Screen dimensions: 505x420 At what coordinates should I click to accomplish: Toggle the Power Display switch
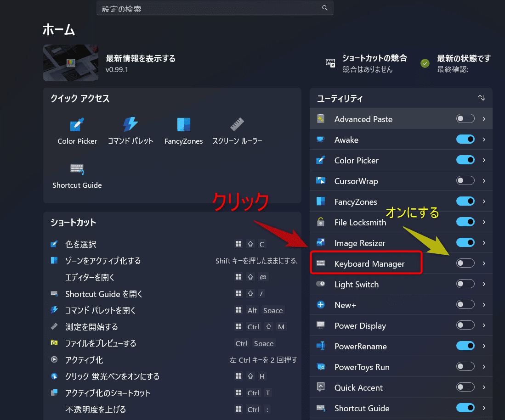point(465,325)
